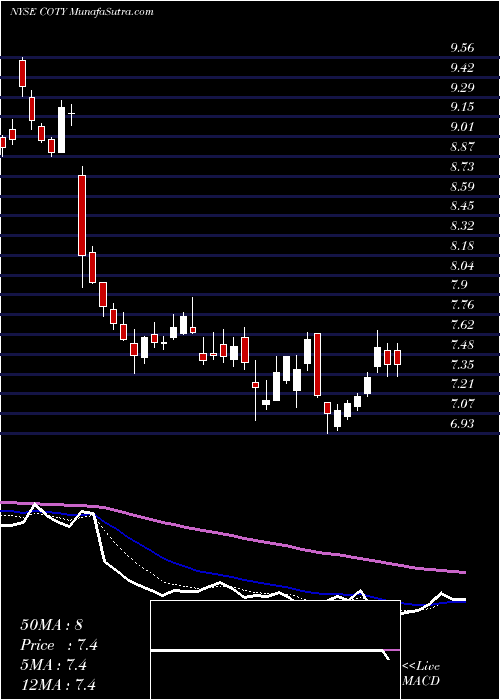Click the 7.76 price axis label

(x=462, y=305)
